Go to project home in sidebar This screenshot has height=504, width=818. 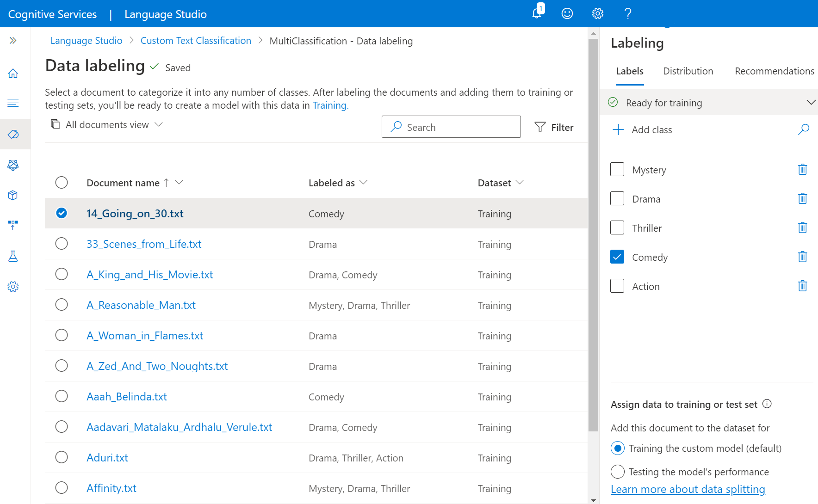(x=13, y=73)
